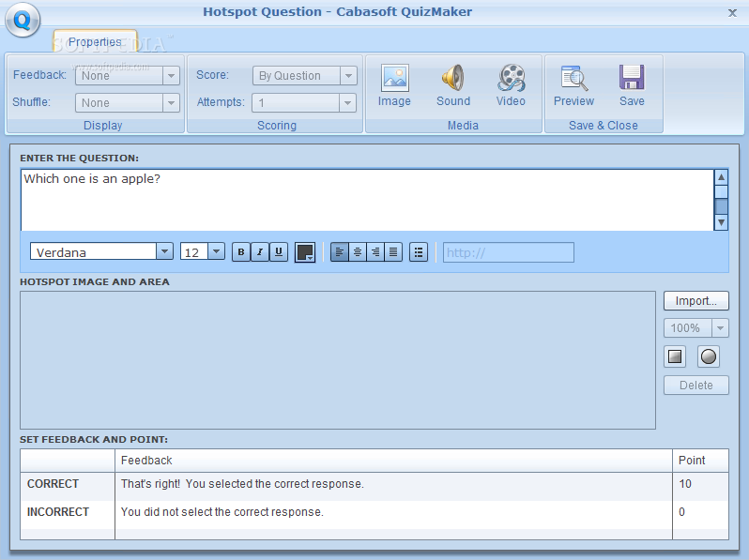Select the circle hotspot shape tool
749x560 pixels.
(x=709, y=356)
